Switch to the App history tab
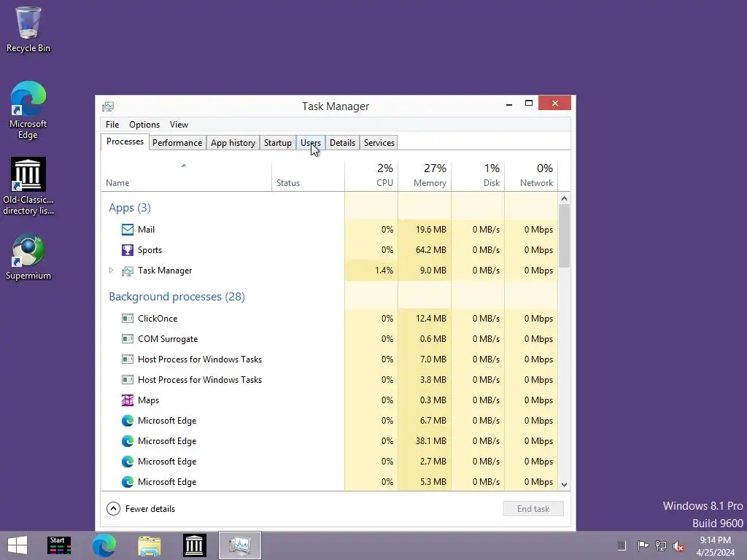 point(233,143)
